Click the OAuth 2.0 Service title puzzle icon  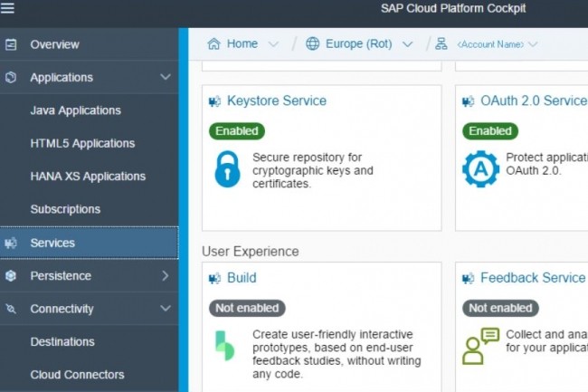point(469,101)
